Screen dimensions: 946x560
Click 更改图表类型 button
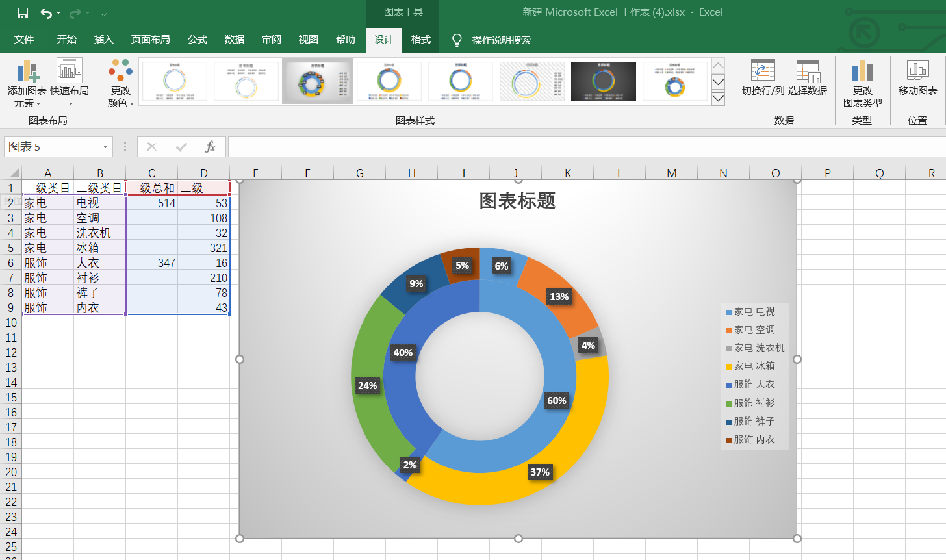[x=862, y=83]
